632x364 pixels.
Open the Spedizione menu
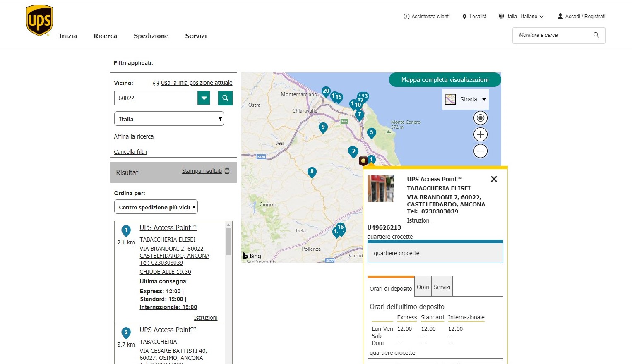click(151, 36)
